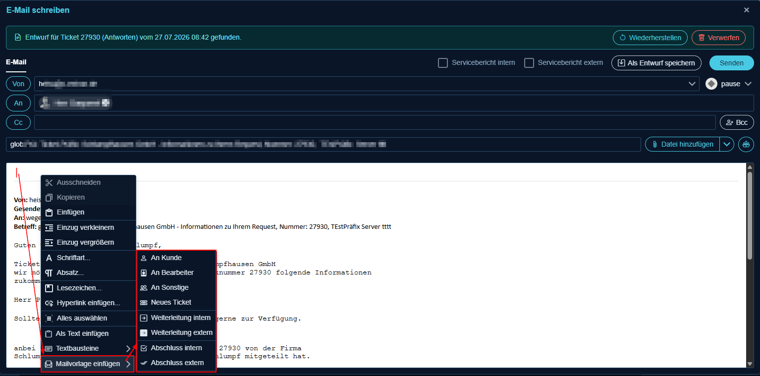Click the Bcc button
760x376 pixels.
[x=737, y=123]
